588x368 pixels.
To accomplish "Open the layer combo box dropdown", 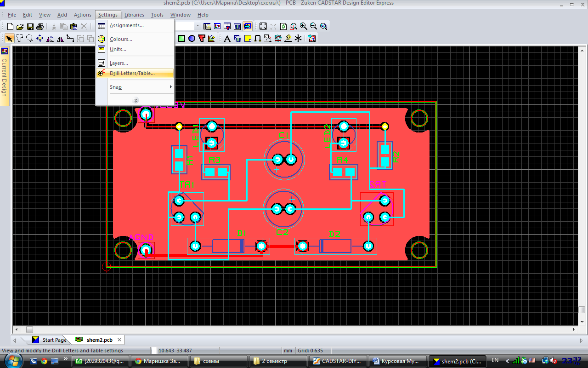I will coord(198,27).
